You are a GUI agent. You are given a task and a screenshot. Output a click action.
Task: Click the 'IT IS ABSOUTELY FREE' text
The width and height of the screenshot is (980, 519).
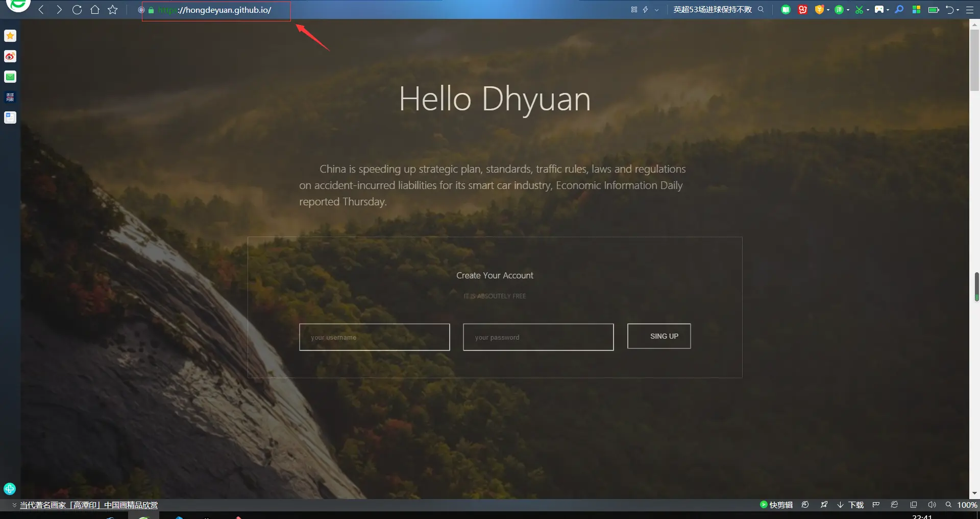(495, 296)
